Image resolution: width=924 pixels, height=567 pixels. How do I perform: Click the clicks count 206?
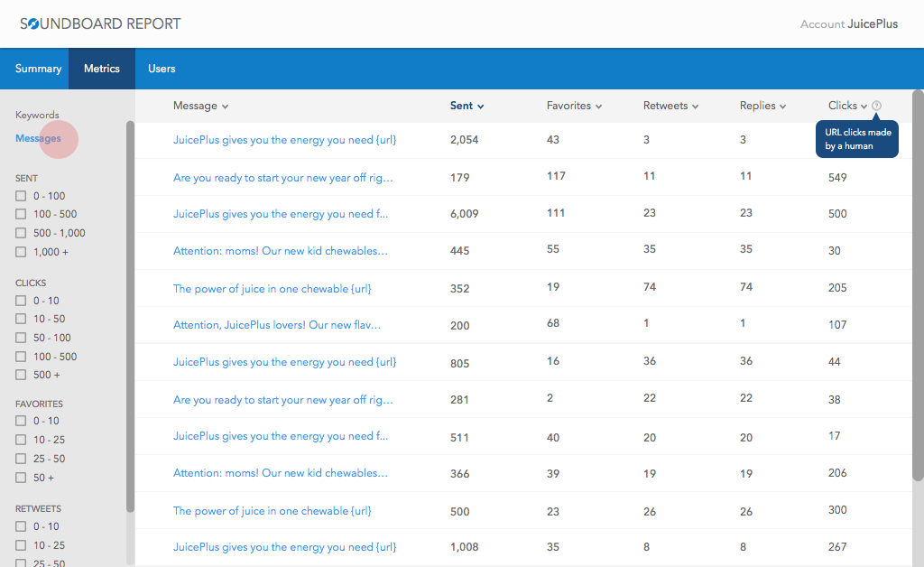pyautogui.click(x=837, y=473)
